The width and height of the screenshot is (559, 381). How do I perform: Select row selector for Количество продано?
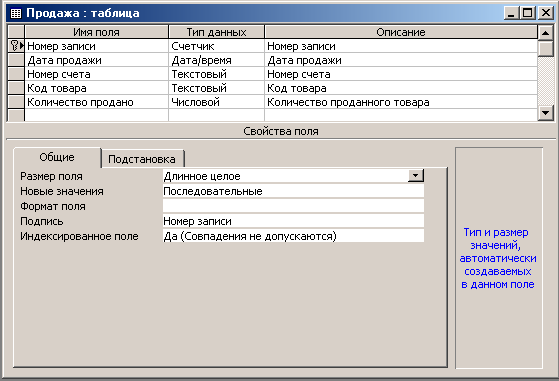(x=16, y=102)
